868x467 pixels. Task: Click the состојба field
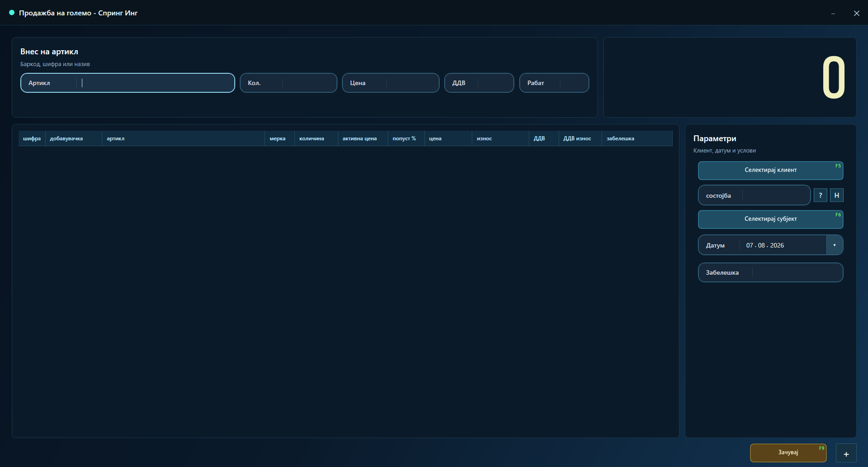(754, 195)
